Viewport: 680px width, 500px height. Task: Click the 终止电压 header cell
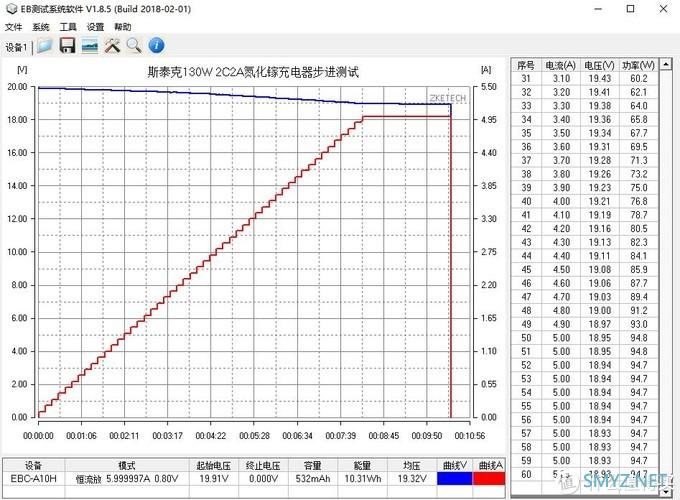(263, 466)
